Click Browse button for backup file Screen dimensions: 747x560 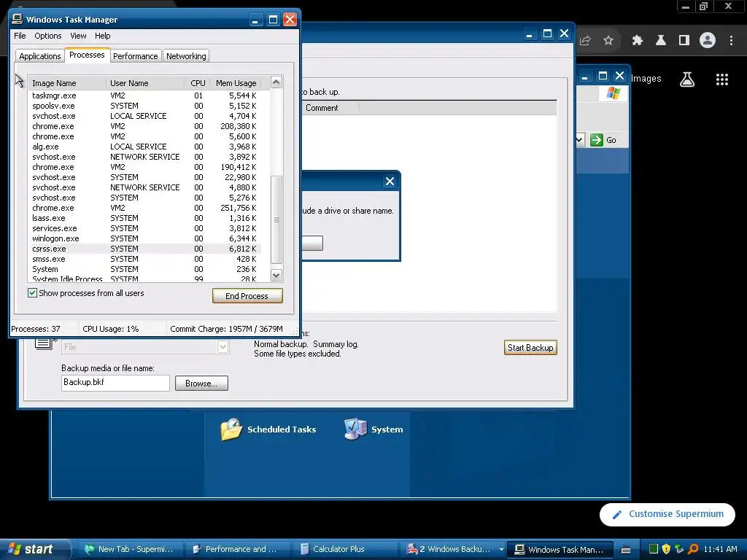click(x=201, y=384)
